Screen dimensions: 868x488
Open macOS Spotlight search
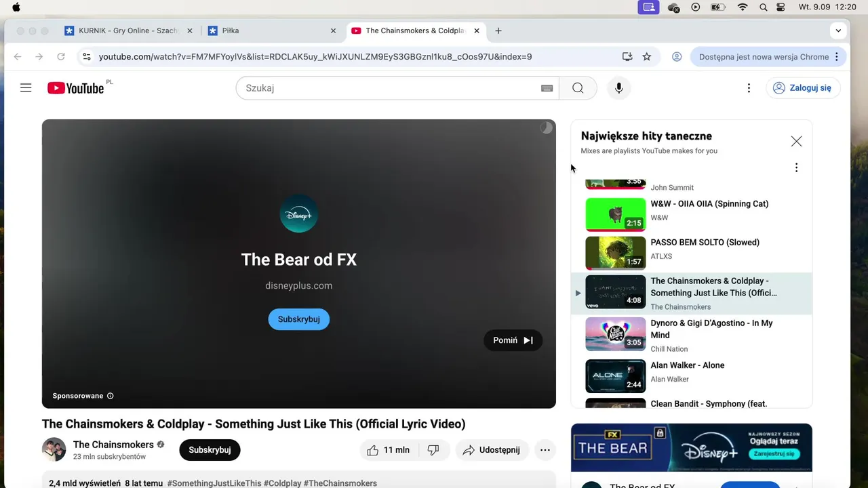[764, 7]
